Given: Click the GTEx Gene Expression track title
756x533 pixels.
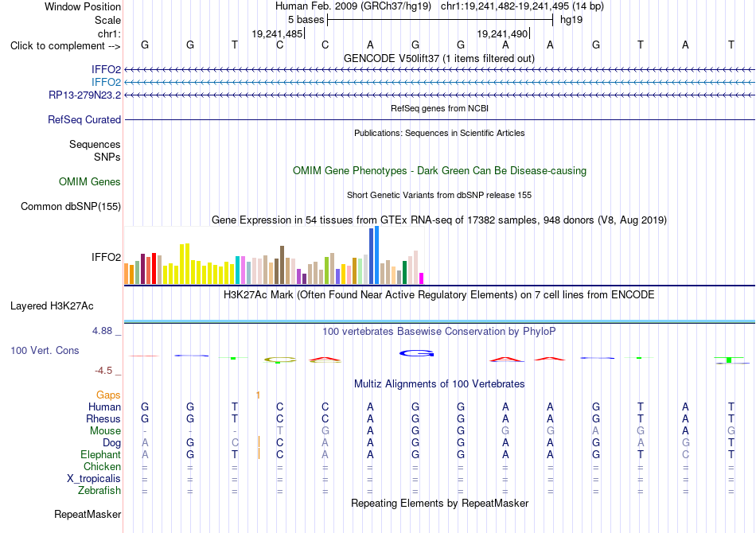Looking at the screenshot, I should point(439,220).
